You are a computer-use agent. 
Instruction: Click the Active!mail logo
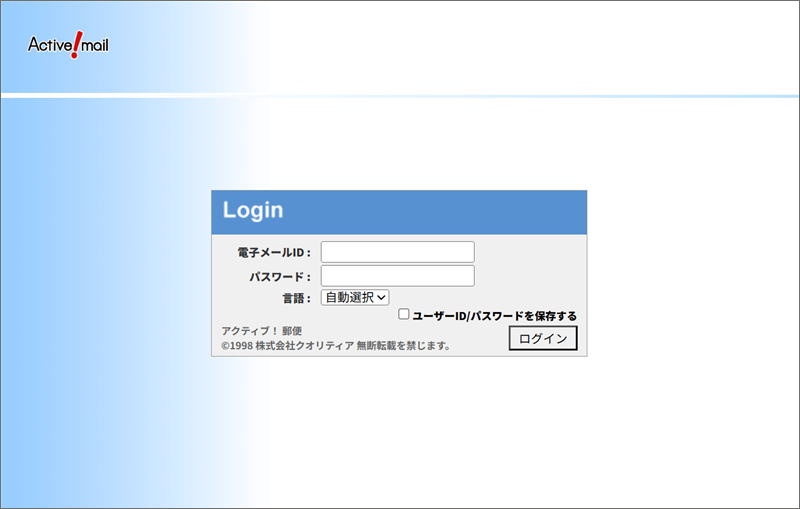tap(67, 44)
